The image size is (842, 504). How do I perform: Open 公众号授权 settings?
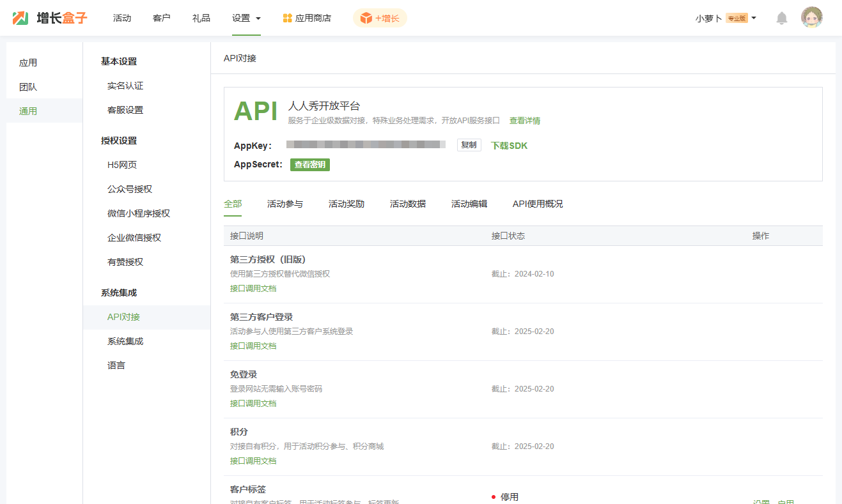pos(130,189)
